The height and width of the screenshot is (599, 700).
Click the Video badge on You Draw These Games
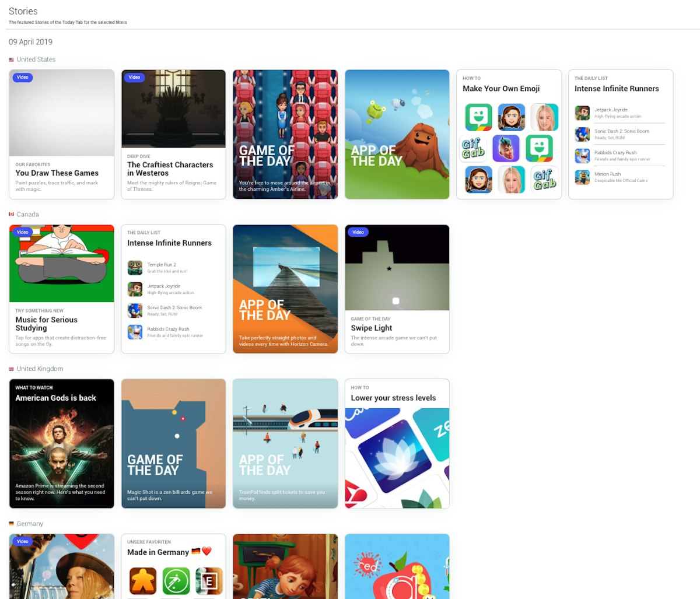(22, 77)
